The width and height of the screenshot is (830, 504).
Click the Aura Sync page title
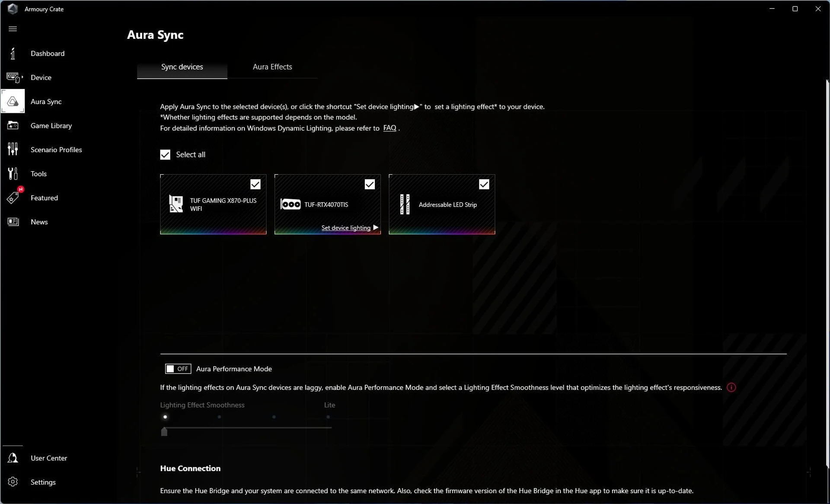point(155,35)
